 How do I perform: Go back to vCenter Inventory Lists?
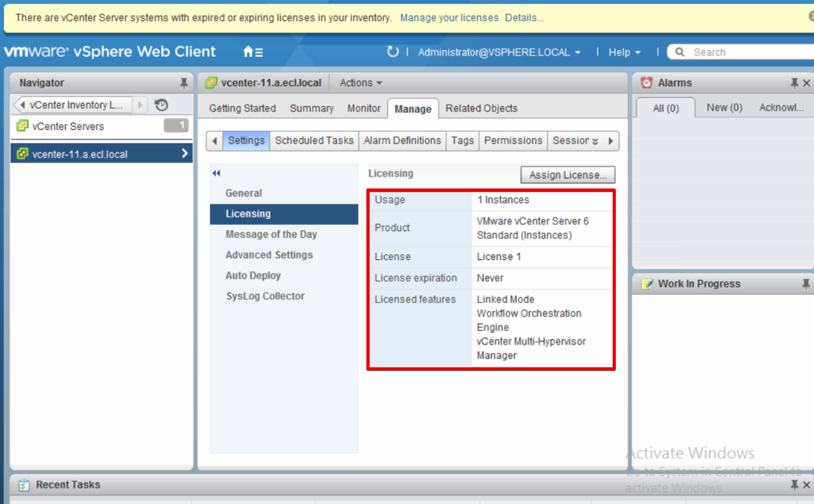[73, 105]
